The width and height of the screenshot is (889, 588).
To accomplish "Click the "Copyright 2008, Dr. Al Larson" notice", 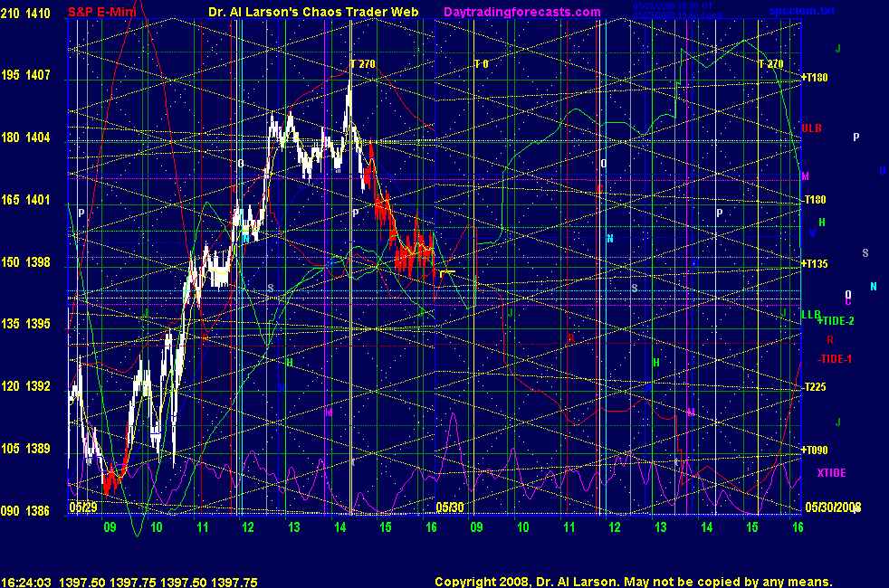I will 527,582.
